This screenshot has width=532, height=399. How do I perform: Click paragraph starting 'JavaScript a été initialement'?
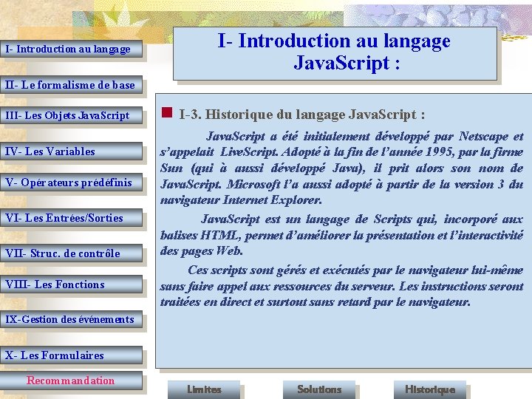pyautogui.click(x=341, y=168)
